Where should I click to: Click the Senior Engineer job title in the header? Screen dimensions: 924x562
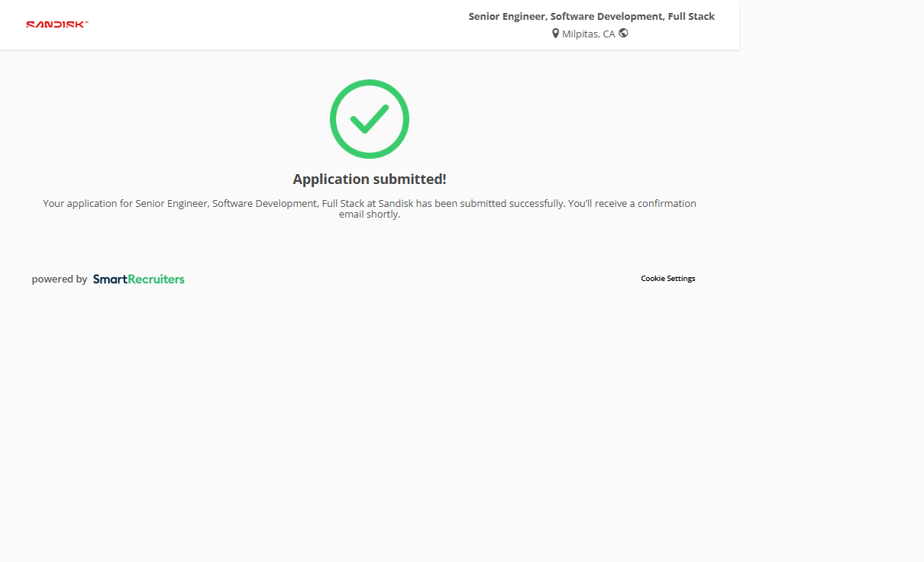point(591,16)
